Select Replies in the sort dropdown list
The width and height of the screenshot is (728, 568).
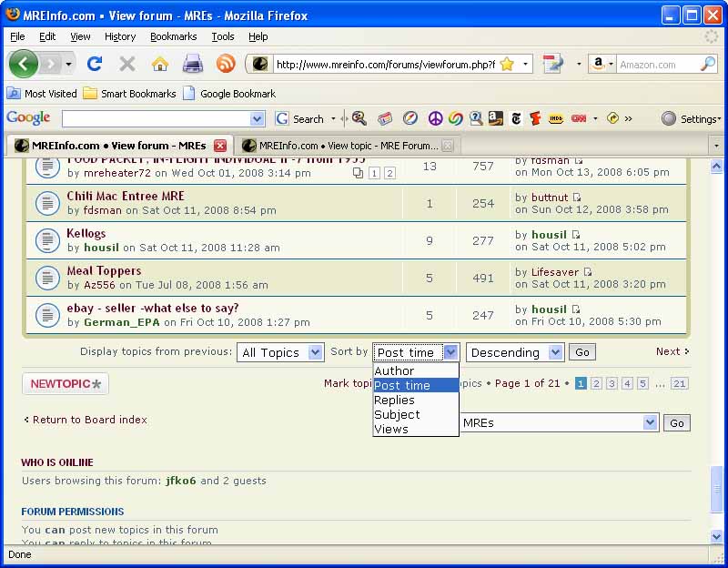tap(394, 400)
